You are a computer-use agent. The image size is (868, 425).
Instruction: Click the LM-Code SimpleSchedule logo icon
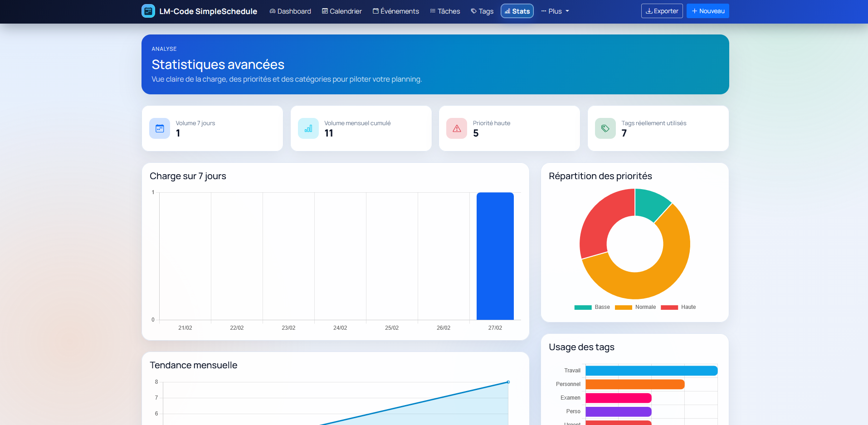148,10
